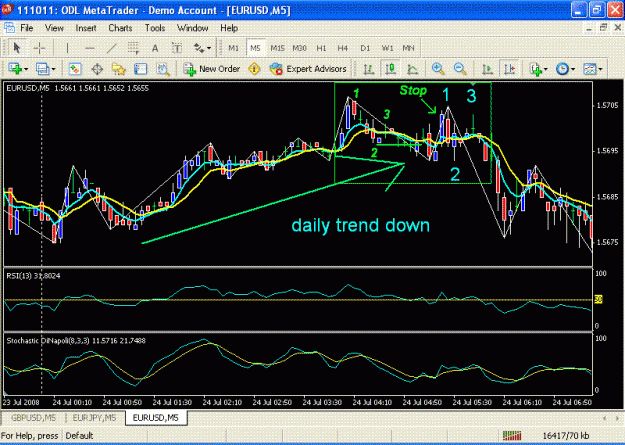This screenshot has height=445, width=625.
Task: Switch to M1 timeframe
Action: (x=234, y=48)
